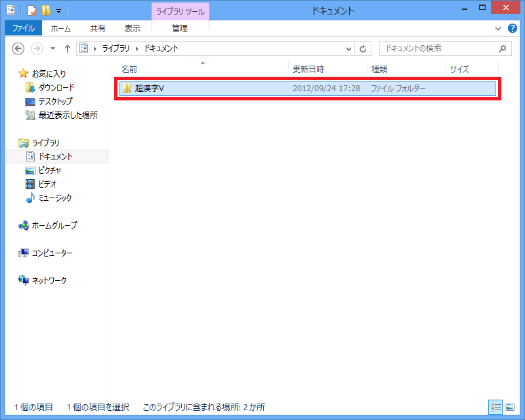Image resolution: width=525 pixels, height=420 pixels.
Task: Click the search magnifier icon
Action: click(502, 49)
